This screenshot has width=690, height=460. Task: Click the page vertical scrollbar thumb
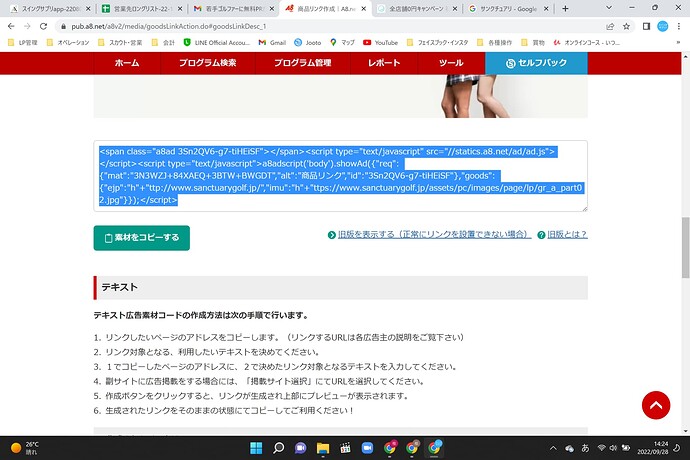[x=685, y=247]
